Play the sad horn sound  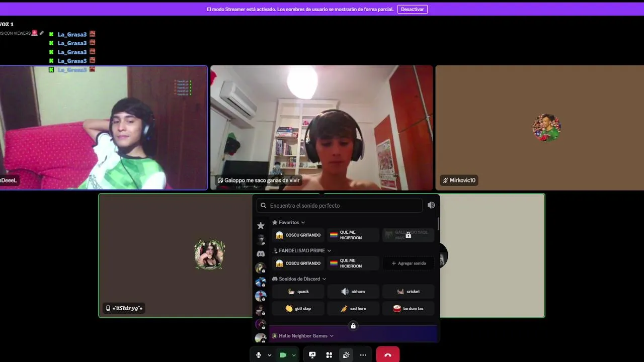click(353, 309)
